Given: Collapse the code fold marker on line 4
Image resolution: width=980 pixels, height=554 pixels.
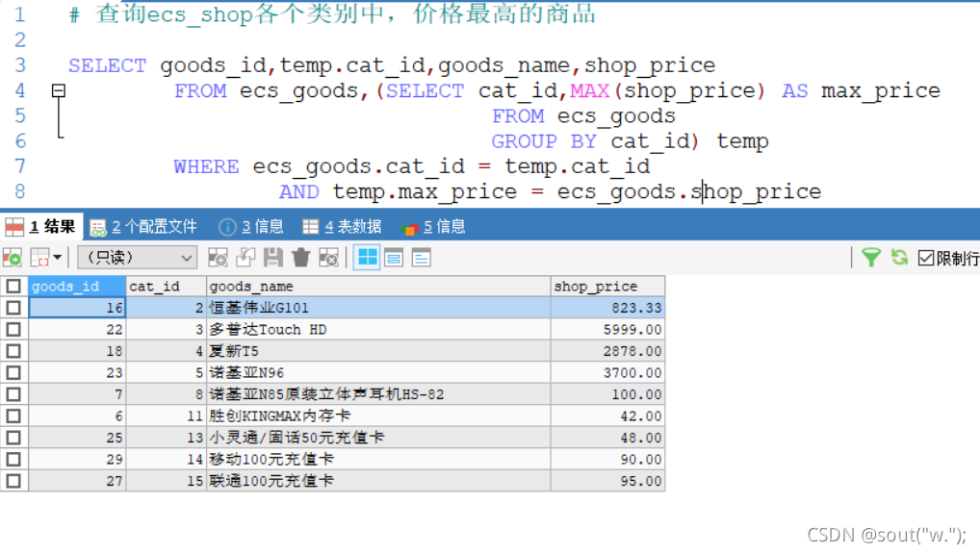Looking at the screenshot, I should click(x=59, y=91).
